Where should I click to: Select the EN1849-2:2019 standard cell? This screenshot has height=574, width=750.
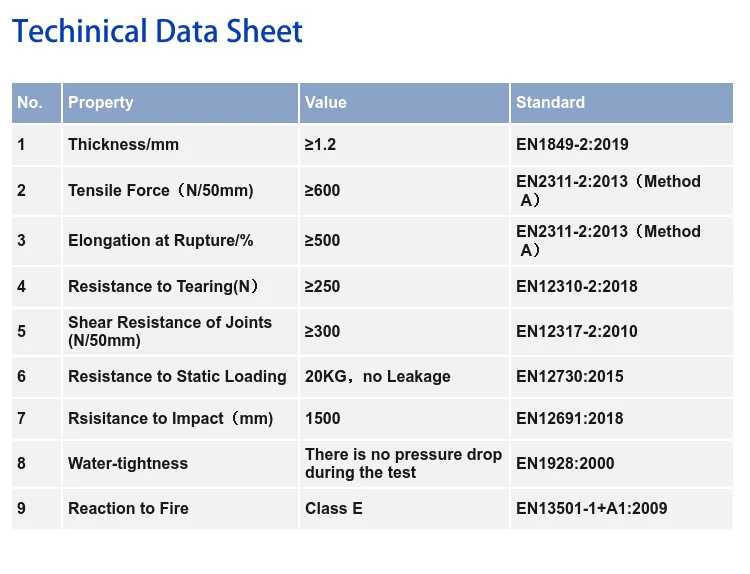[572, 144]
